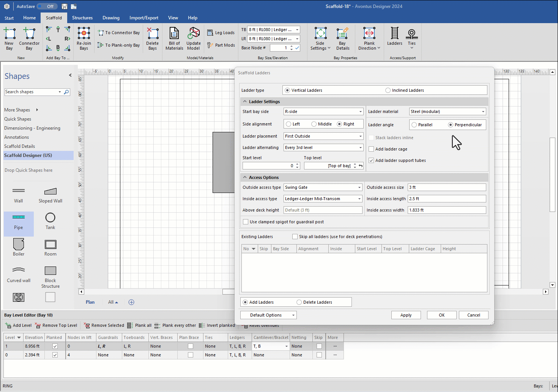Screen dimensions: 558x392
Task: Click Cancel in the Scaffold Ladders dialog
Action: pos(473,315)
